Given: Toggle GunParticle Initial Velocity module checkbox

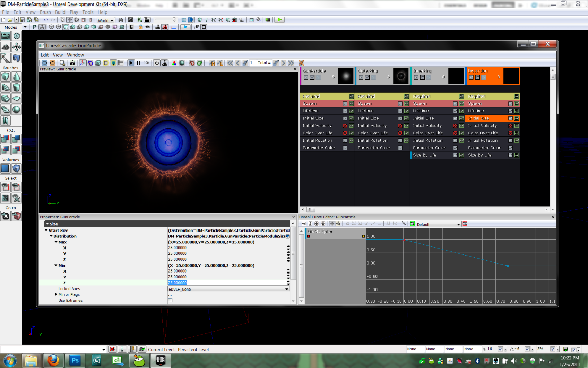Looking at the screenshot, I should tap(345, 126).
